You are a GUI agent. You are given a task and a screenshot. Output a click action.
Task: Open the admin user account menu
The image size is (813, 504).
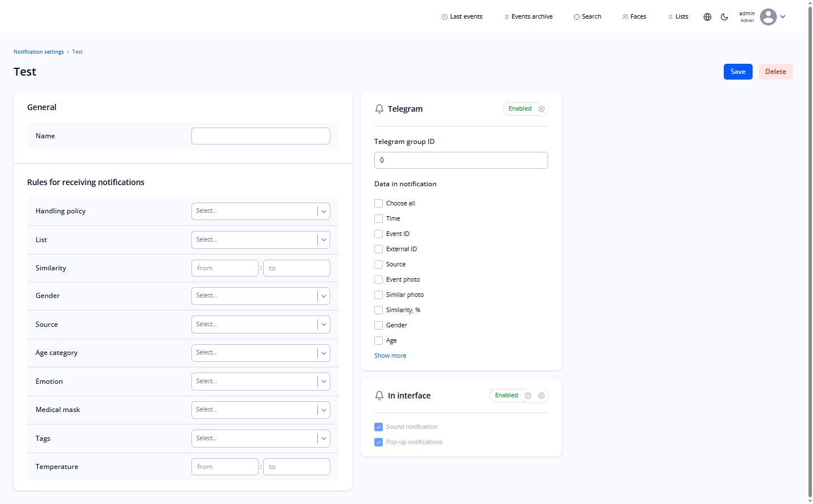(768, 17)
